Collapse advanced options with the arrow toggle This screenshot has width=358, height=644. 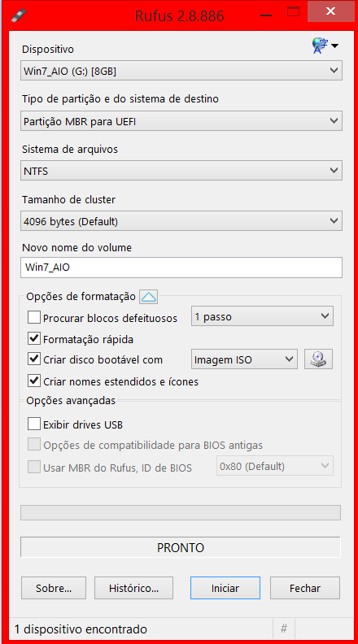coord(148,297)
